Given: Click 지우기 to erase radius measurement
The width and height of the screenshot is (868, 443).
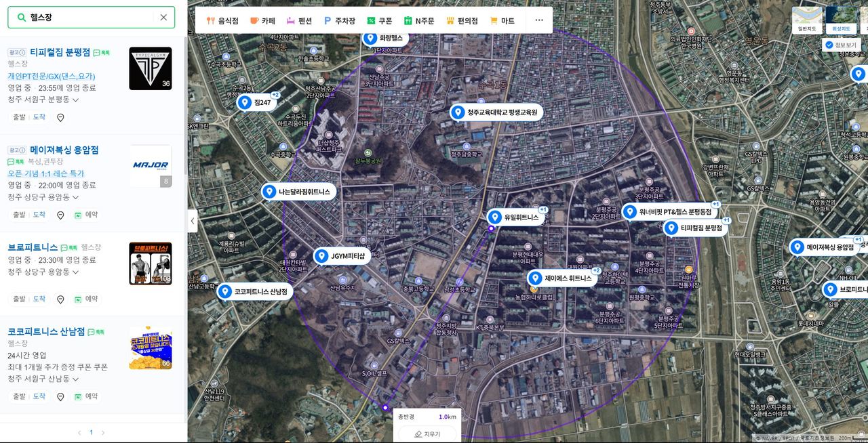Looking at the screenshot, I should click(427, 434).
